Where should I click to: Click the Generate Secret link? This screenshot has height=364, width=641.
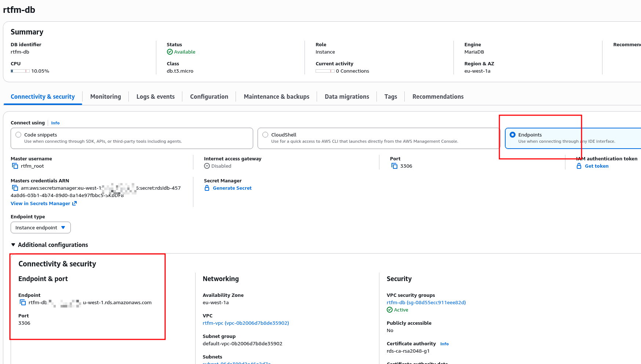[x=232, y=188]
